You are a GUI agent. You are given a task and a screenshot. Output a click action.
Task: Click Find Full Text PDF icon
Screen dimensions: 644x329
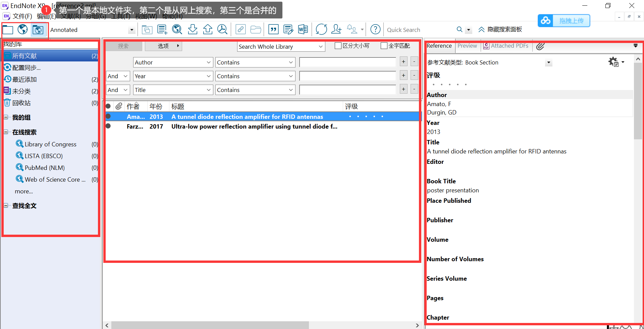[222, 30]
